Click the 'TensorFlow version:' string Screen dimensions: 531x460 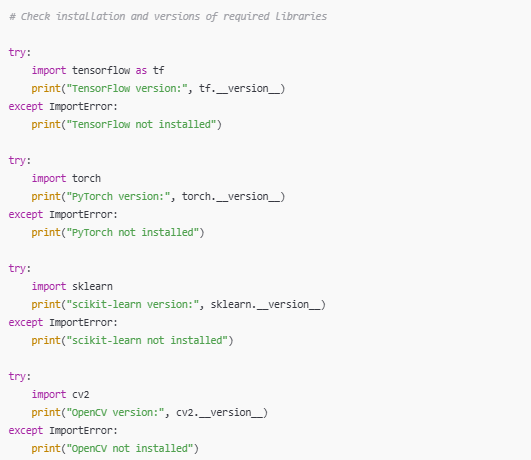(x=127, y=88)
